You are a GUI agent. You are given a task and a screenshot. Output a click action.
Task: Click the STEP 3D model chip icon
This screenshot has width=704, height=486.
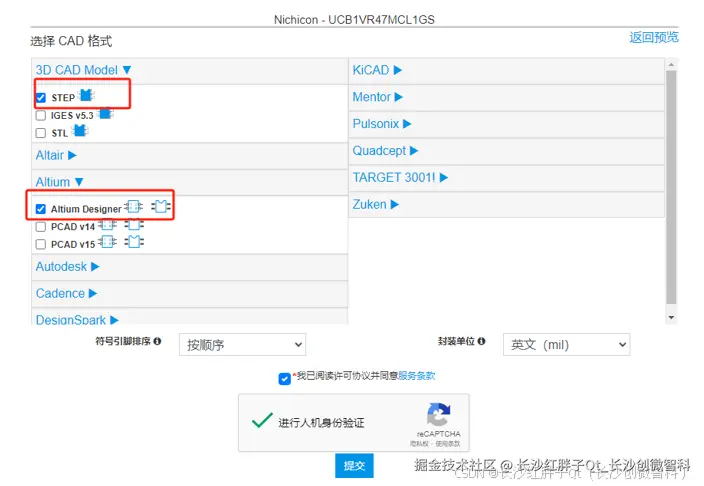pyautogui.click(x=86, y=95)
